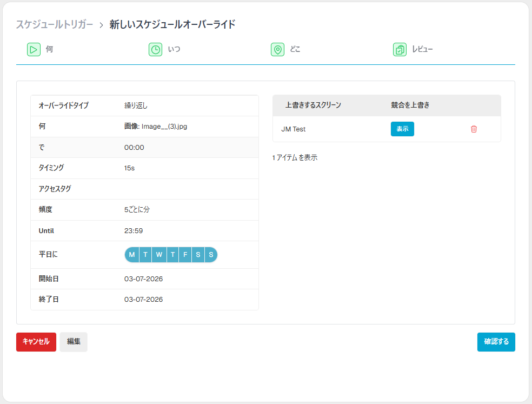Select the JM Test screen name
Screen dimensions: 532x404
point(294,129)
